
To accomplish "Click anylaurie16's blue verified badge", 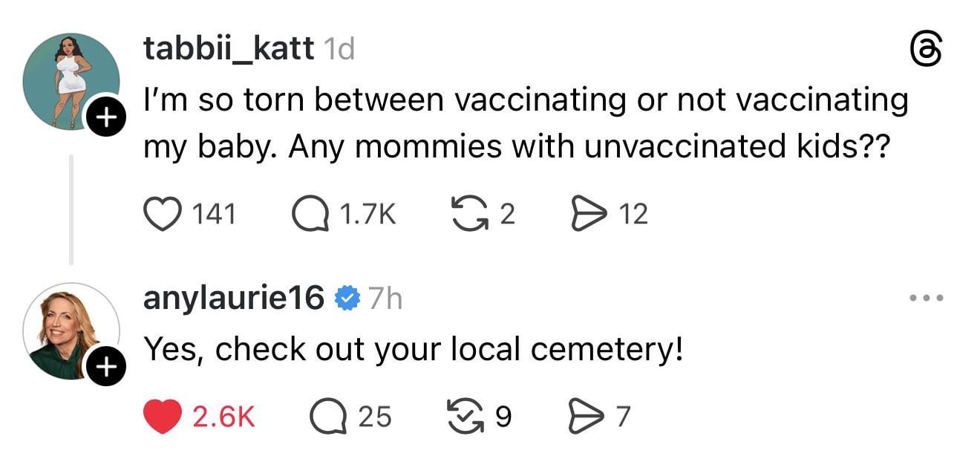I will [x=346, y=299].
